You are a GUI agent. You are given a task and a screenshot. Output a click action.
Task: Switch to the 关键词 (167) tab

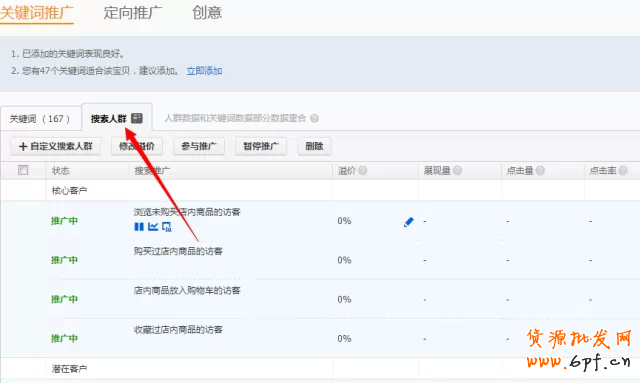[40, 119]
